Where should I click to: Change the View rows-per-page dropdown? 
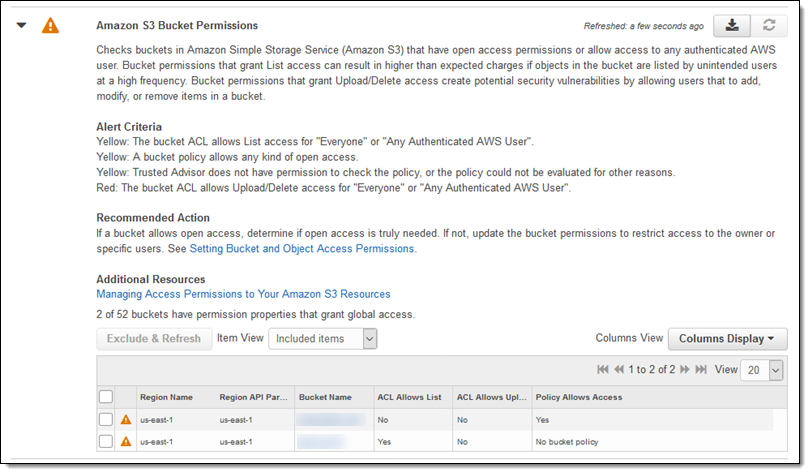763,370
